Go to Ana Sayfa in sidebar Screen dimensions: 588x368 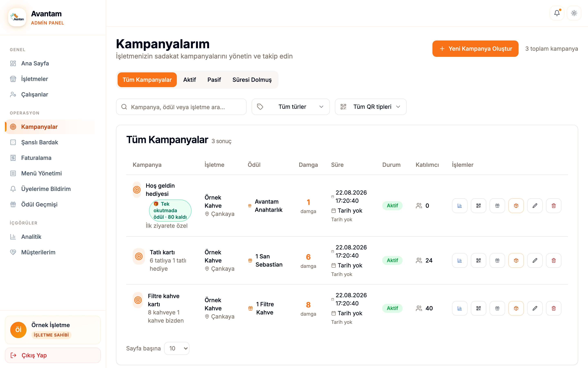(50, 63)
